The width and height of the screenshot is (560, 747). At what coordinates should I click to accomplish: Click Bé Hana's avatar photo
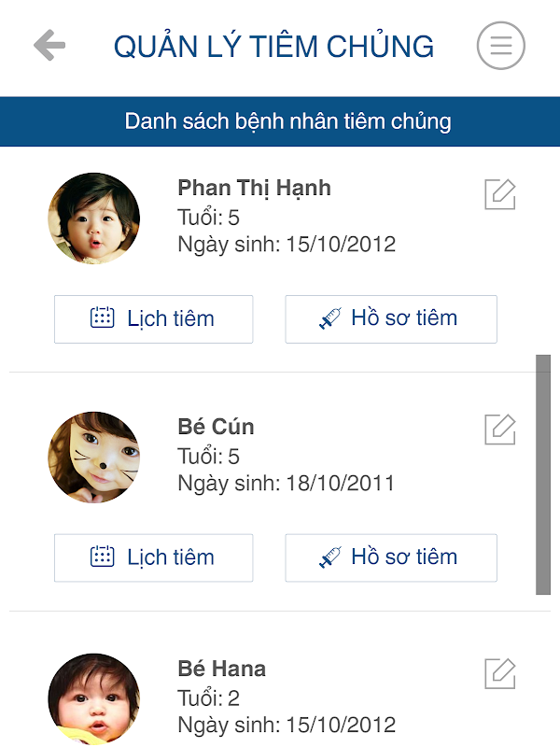pyautogui.click(x=94, y=699)
